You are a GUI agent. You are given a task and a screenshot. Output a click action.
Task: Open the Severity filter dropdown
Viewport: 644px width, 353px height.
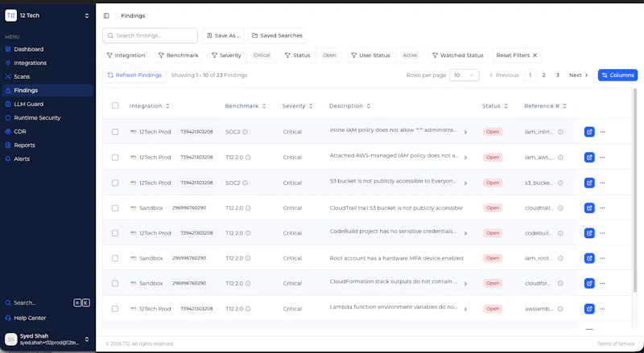[227, 55]
